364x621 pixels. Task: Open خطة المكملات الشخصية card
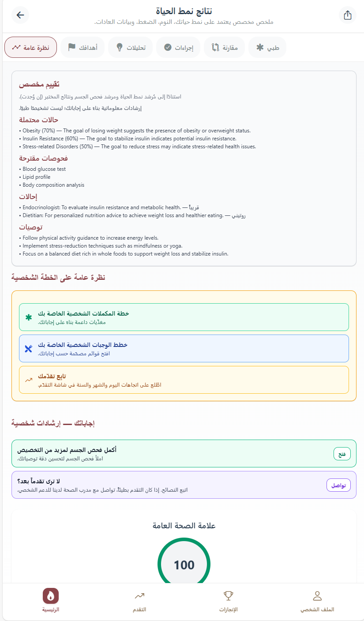click(x=184, y=317)
